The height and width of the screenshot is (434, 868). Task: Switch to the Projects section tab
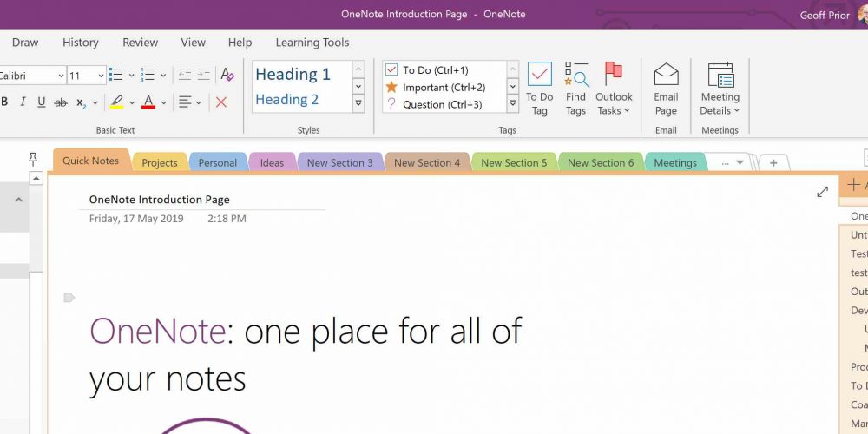160,163
